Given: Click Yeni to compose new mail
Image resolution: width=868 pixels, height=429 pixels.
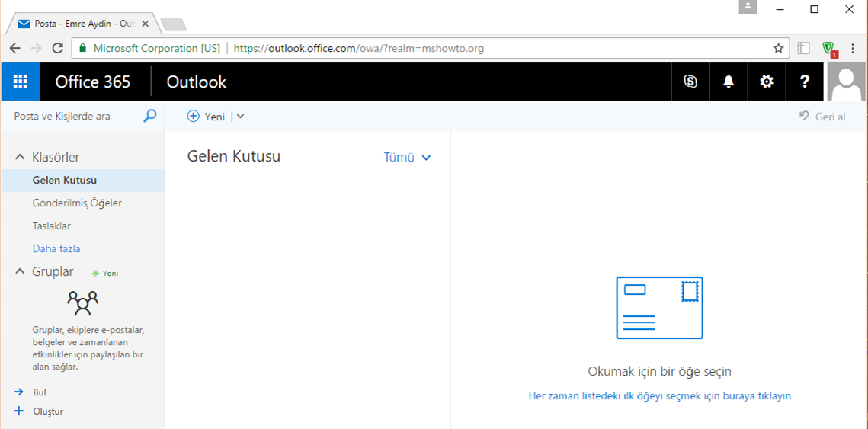Looking at the screenshot, I should 214,117.
